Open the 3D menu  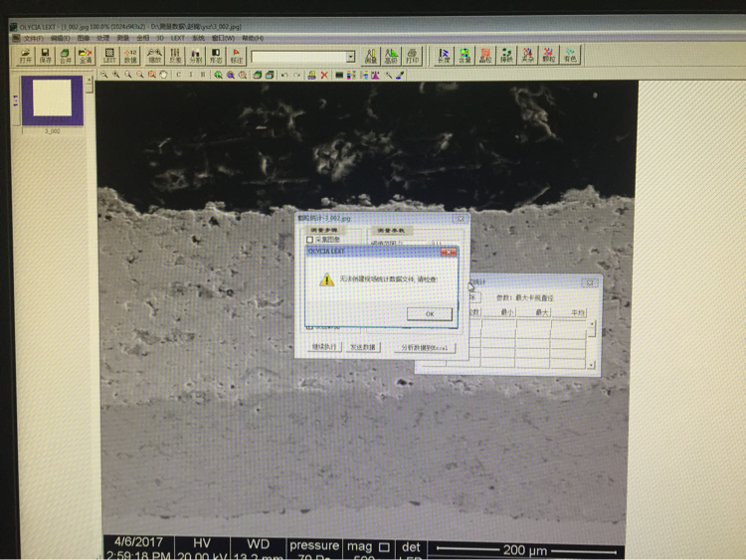point(160,38)
